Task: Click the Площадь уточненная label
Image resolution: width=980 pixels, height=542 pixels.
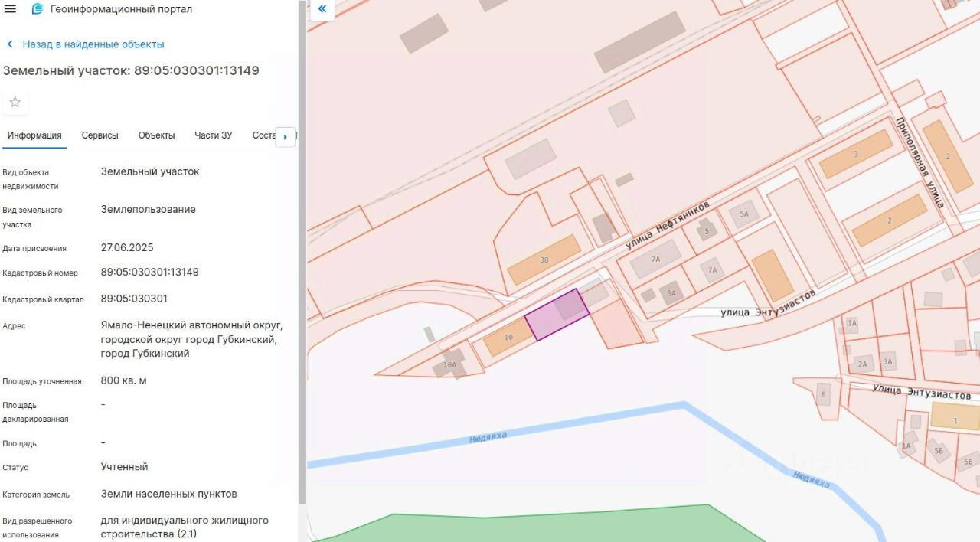Action: [42, 381]
